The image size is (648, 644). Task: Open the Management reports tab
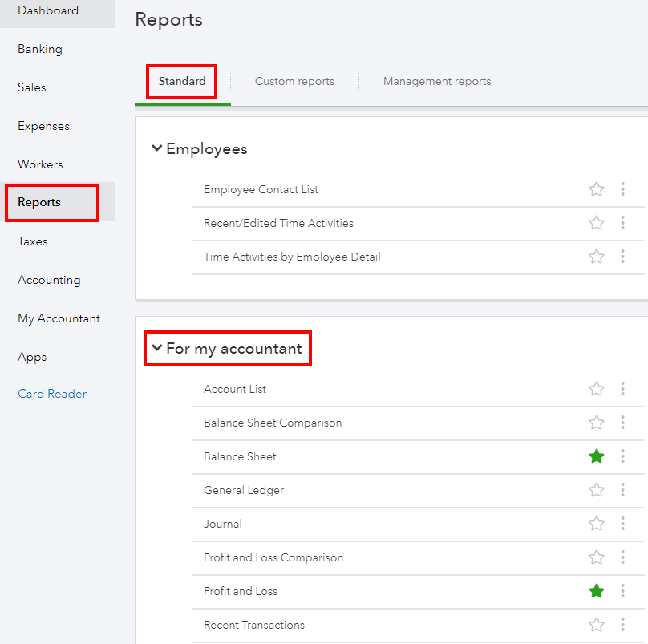click(437, 81)
